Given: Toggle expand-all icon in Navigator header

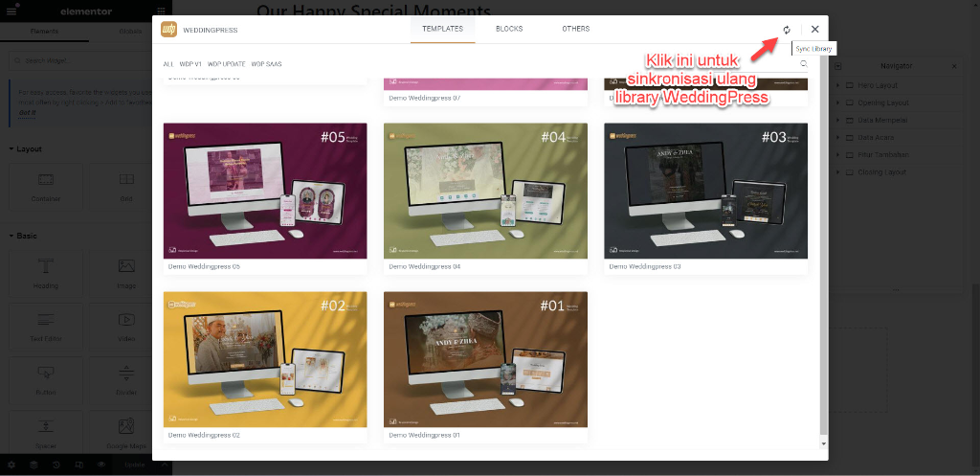Looking at the screenshot, I should click(x=838, y=66).
